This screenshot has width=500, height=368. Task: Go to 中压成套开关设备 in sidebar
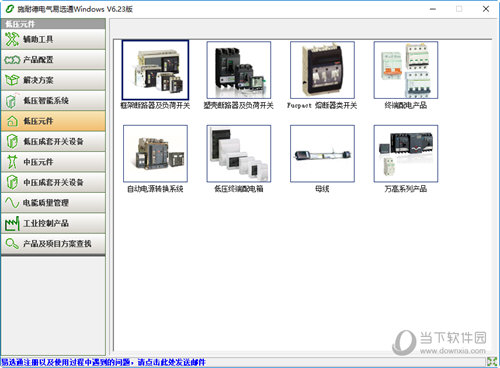[x=53, y=183]
